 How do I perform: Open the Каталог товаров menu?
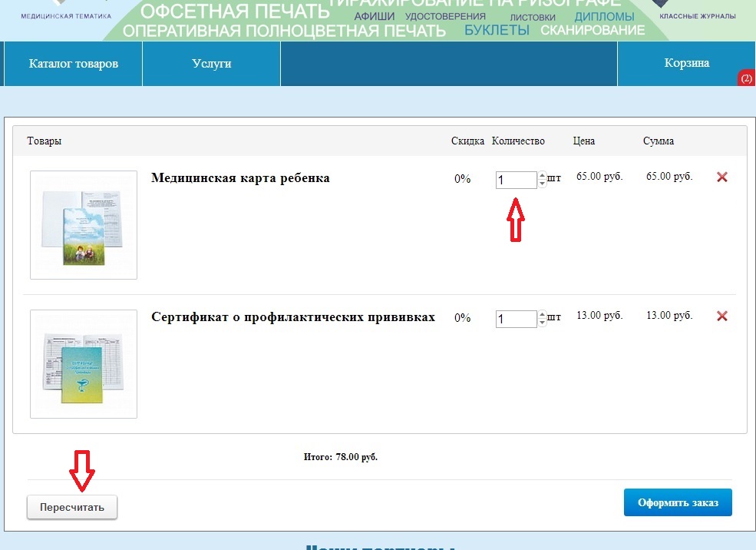73,64
